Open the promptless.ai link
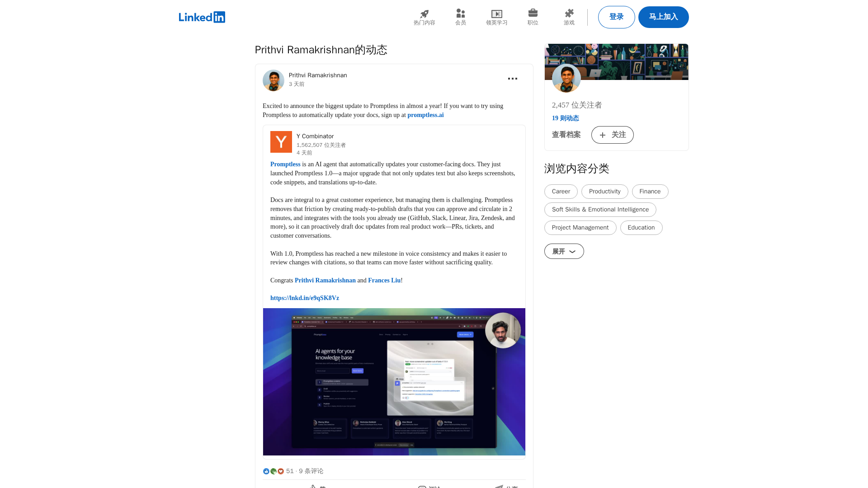Image resolution: width=868 pixels, height=488 pixels. point(425,115)
